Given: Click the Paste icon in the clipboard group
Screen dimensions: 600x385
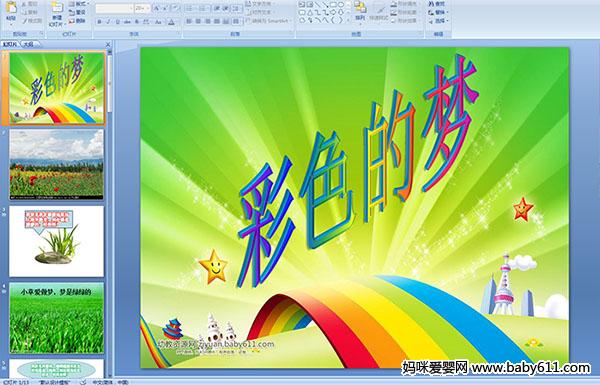Looking at the screenshot, I should (11, 8).
